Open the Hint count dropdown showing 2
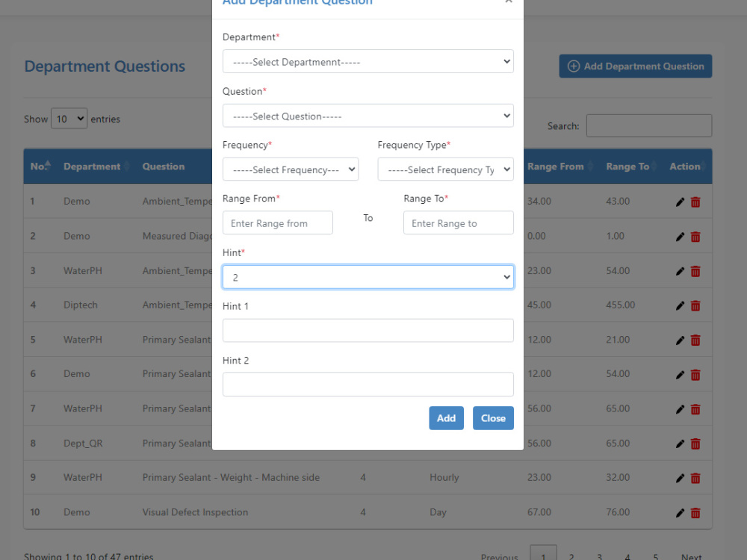The height and width of the screenshot is (560, 747). click(368, 277)
